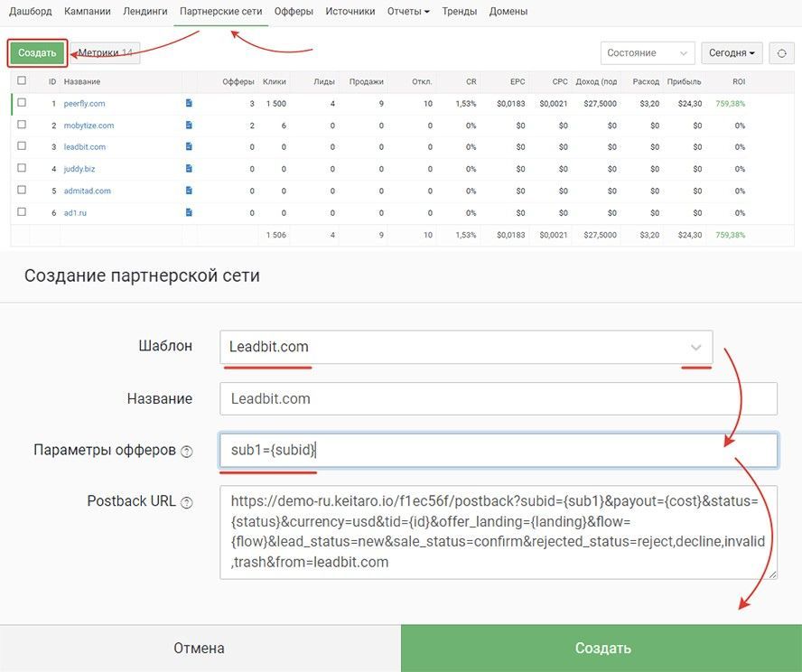
Task: Open the Шаблон template dropdown
Action: point(465,347)
